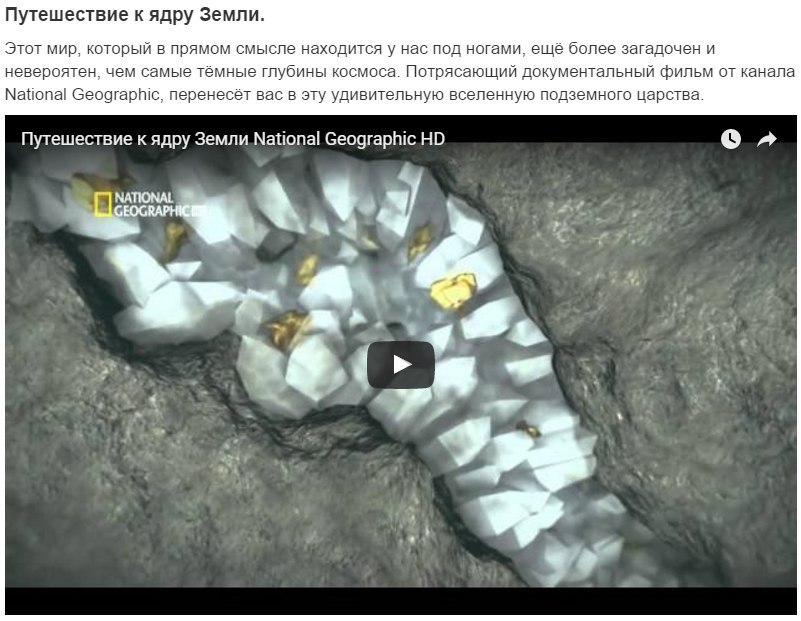Click the Watch Later clock icon
This screenshot has width=801, height=621.
(x=731, y=139)
